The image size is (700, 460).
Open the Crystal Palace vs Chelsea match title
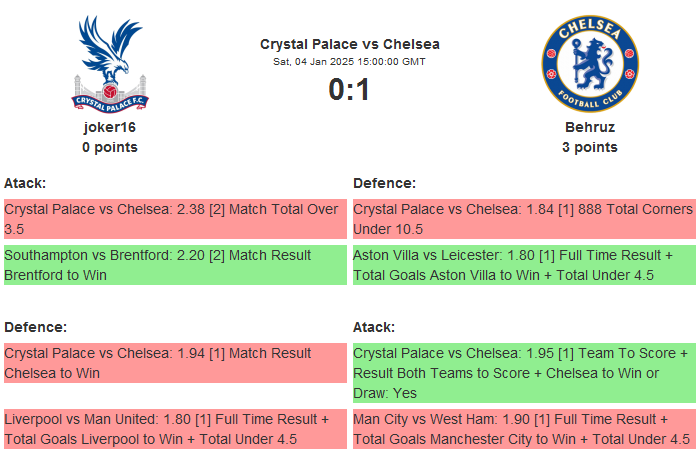point(349,44)
